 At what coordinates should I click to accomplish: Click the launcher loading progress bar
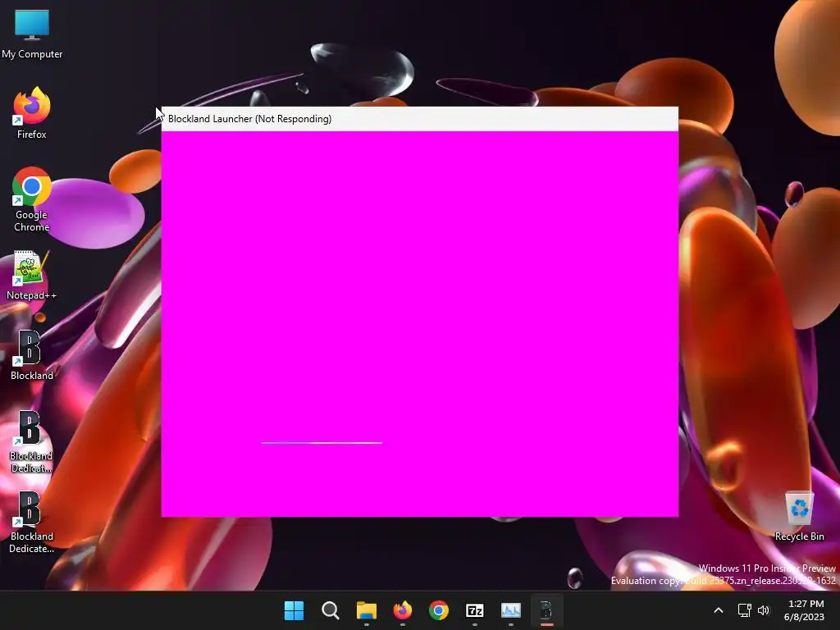(322, 442)
